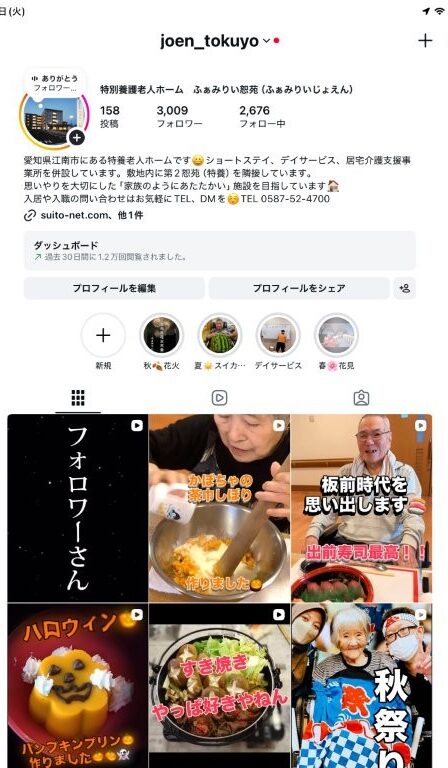Open the すき焼き reel thumbnail
This screenshot has height=768, width=448.
coord(219,686)
